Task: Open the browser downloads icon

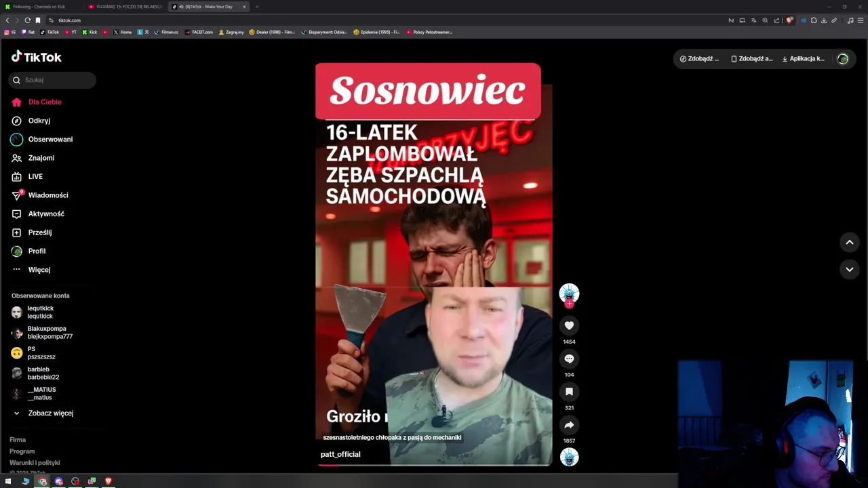Action: coord(824,20)
